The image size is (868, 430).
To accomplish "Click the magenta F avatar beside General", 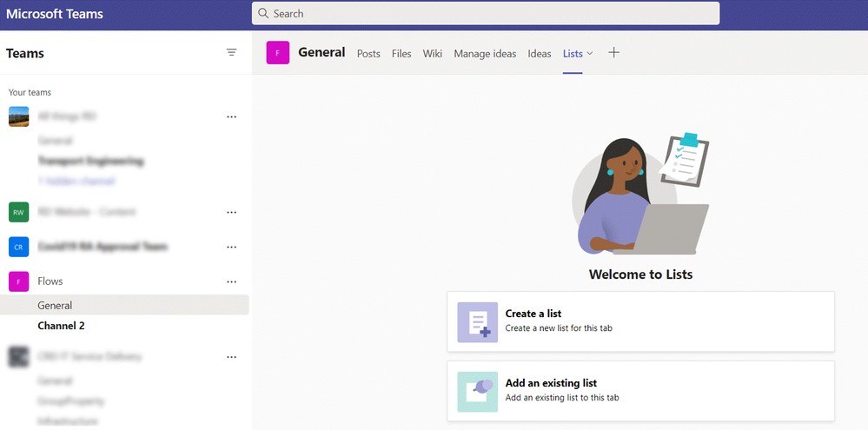I will [278, 53].
